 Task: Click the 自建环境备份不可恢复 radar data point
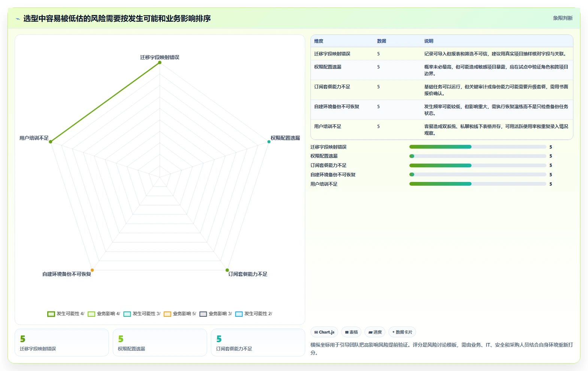pos(92,270)
